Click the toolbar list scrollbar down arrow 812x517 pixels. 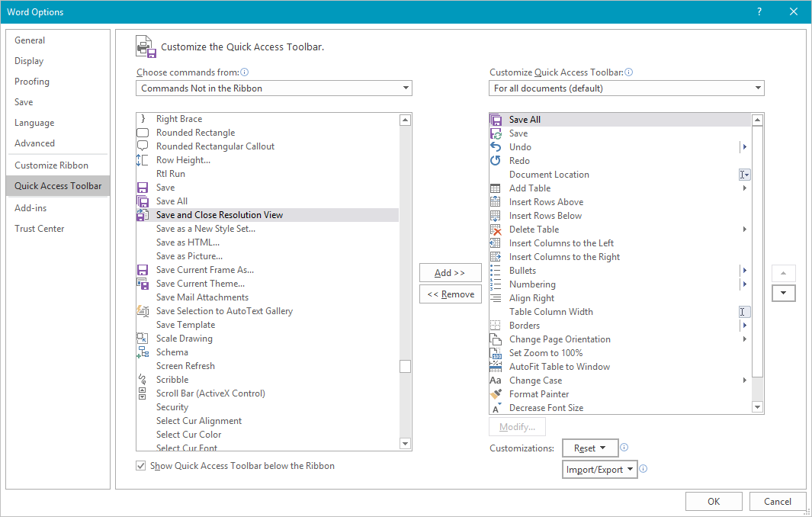[x=757, y=407]
